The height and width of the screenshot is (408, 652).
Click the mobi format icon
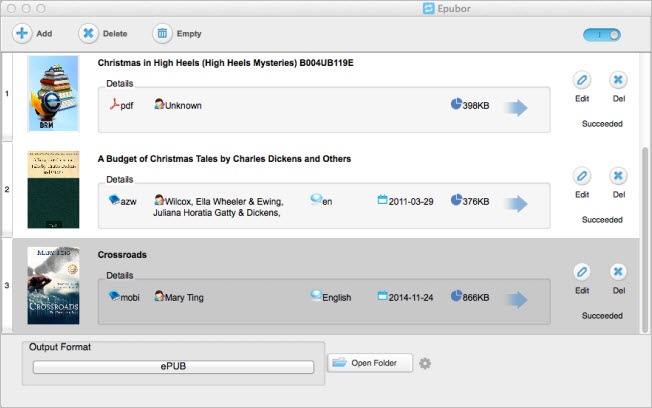tap(114, 296)
